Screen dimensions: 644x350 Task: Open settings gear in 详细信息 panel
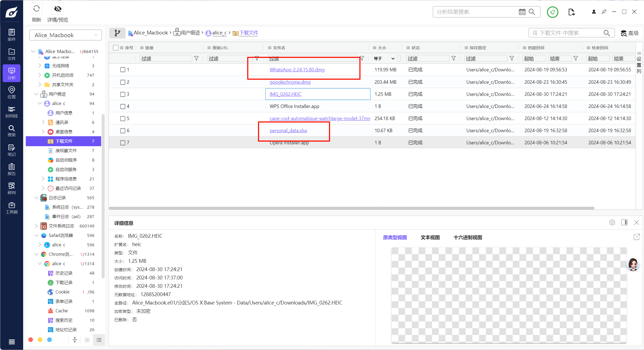(x=612, y=222)
